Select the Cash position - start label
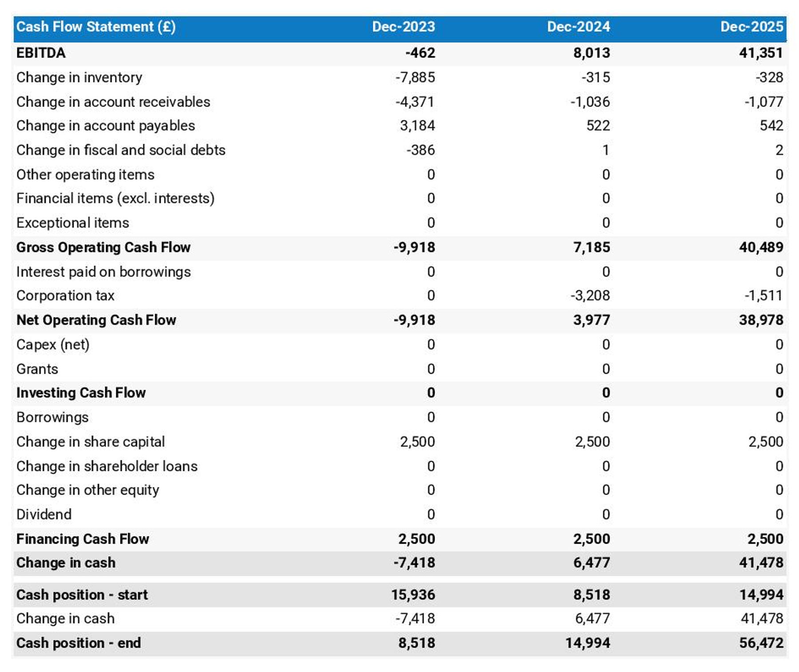The height and width of the screenshot is (672, 799). [x=82, y=594]
